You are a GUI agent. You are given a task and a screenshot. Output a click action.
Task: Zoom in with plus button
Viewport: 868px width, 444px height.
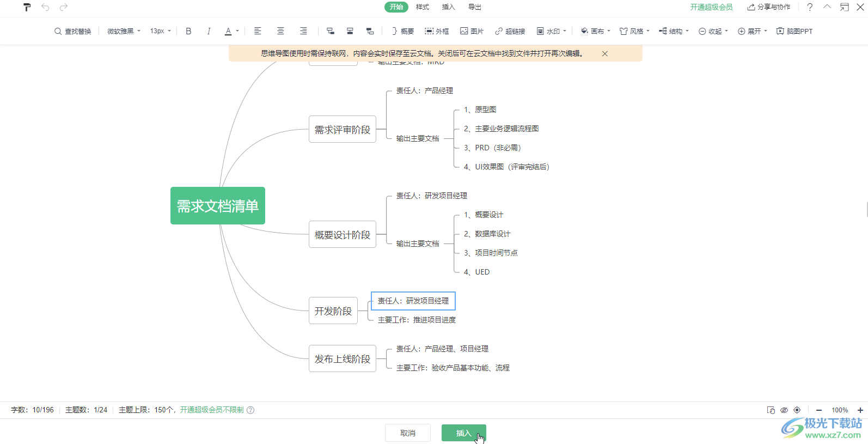(860, 410)
